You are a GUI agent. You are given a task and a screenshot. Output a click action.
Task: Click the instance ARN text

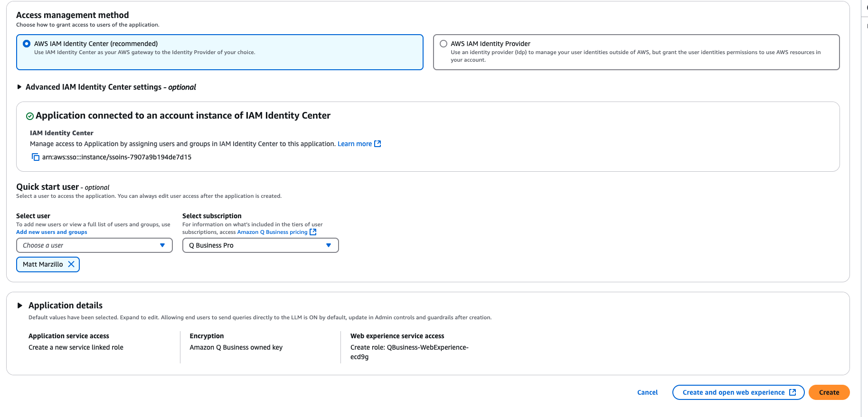click(117, 157)
